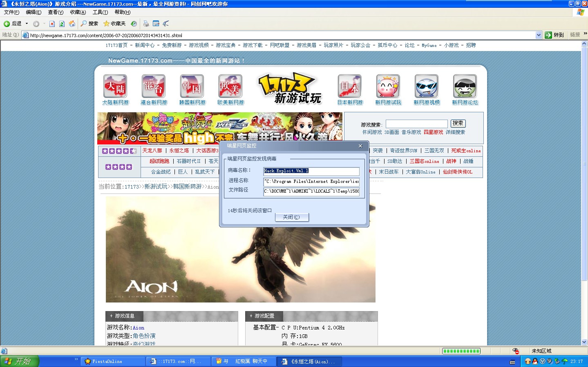
Task: Click the address bar URL field
Action: tap(282, 35)
